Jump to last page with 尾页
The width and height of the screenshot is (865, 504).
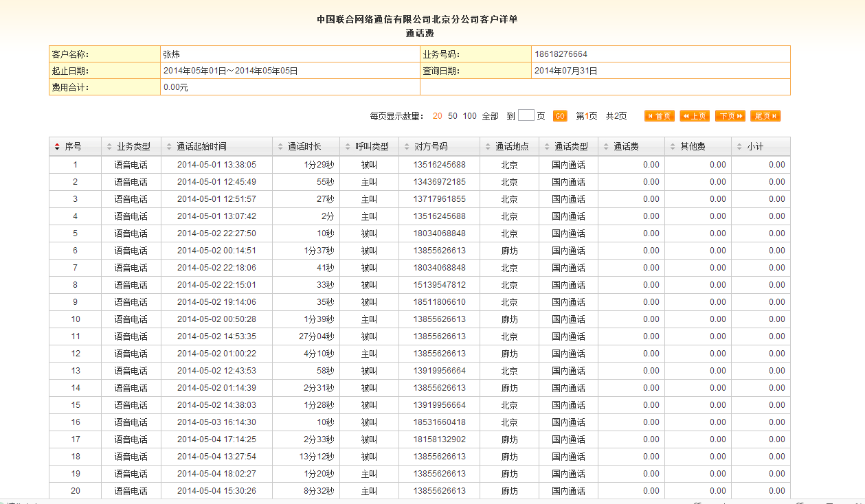[x=765, y=116]
